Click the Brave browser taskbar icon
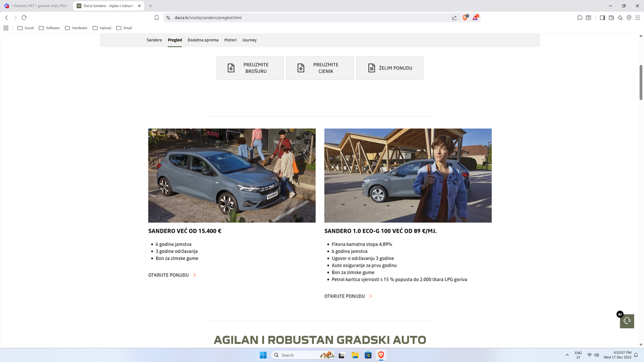 [x=381, y=355]
